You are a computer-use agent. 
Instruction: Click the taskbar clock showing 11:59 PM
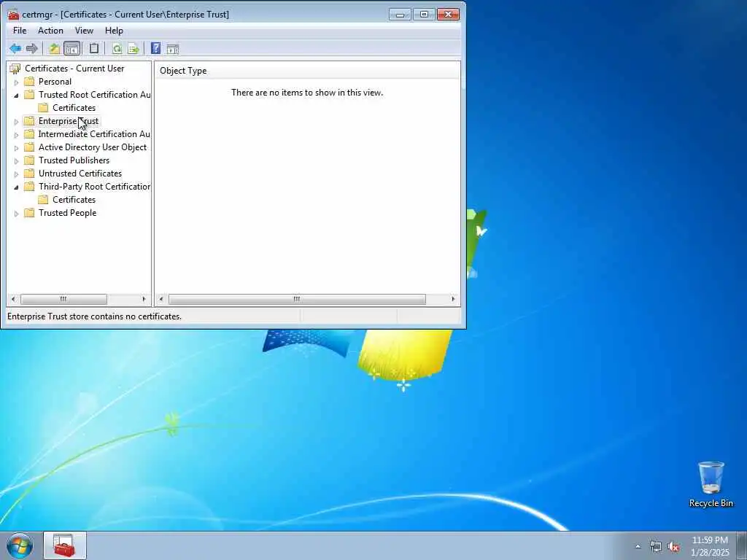click(x=710, y=546)
